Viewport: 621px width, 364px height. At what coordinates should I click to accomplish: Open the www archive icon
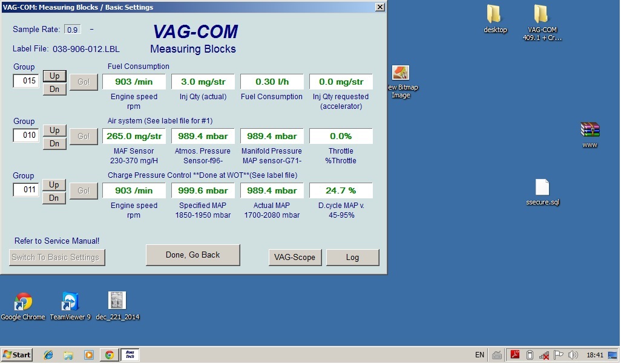[x=590, y=131]
